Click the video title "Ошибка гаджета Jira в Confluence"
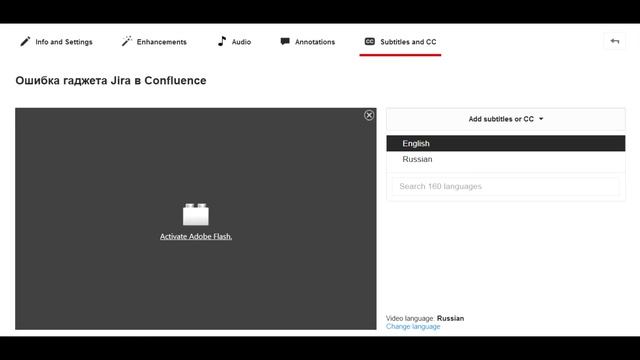 click(x=111, y=80)
